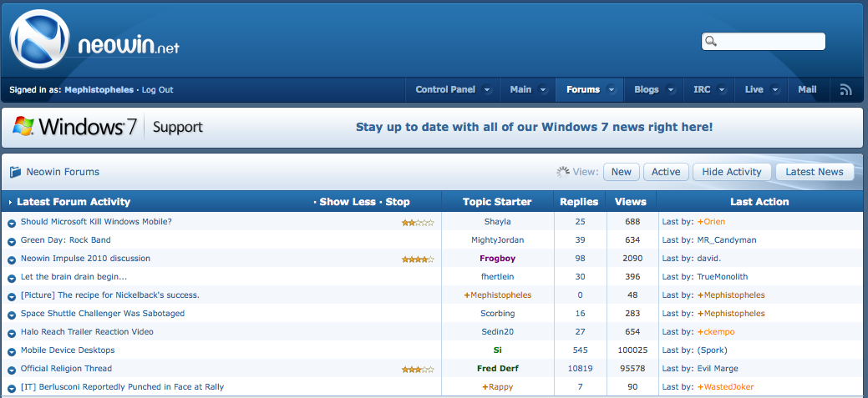868x398 pixels.
Task: Select the Forums navigation tab
Action: [x=583, y=89]
